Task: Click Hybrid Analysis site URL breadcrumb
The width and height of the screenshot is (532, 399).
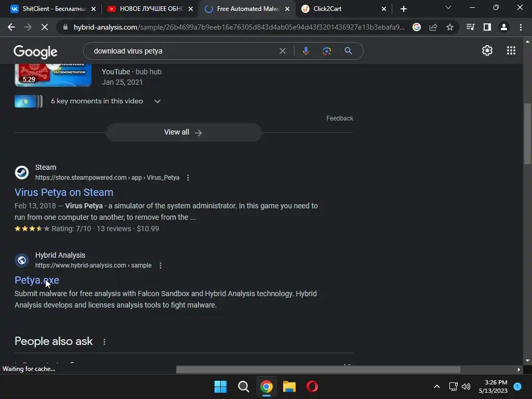Action: click(94, 265)
